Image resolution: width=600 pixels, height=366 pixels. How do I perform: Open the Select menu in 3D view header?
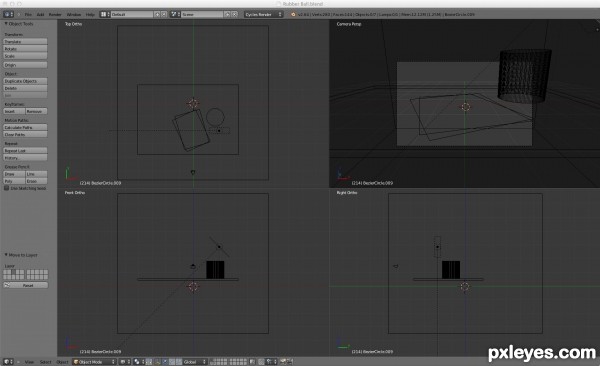tap(46, 362)
